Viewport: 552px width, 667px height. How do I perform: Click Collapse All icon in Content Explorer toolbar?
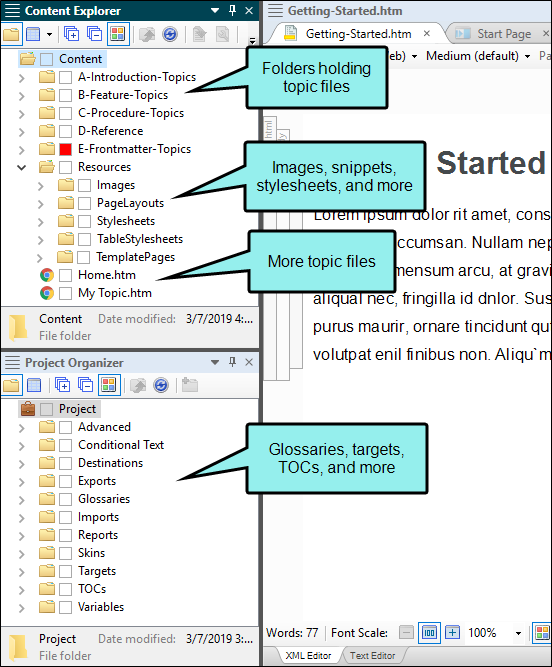pos(94,34)
